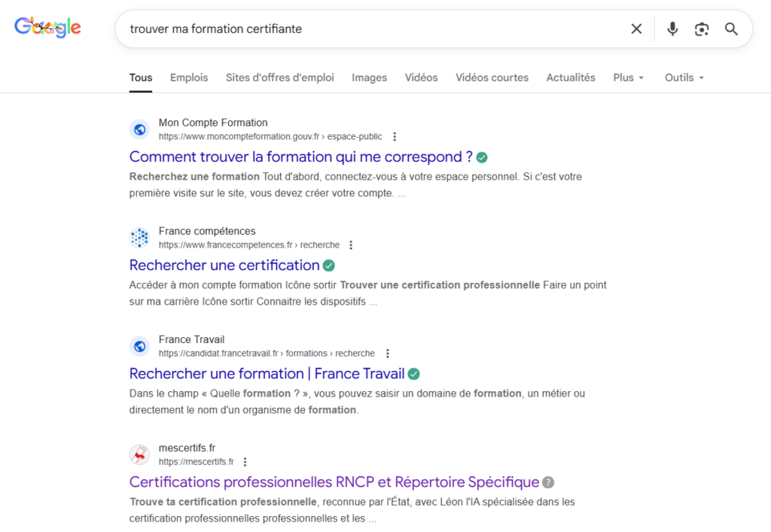The image size is (771, 532).
Task: Click the mescertifs.fr favicon
Action: [139, 454]
